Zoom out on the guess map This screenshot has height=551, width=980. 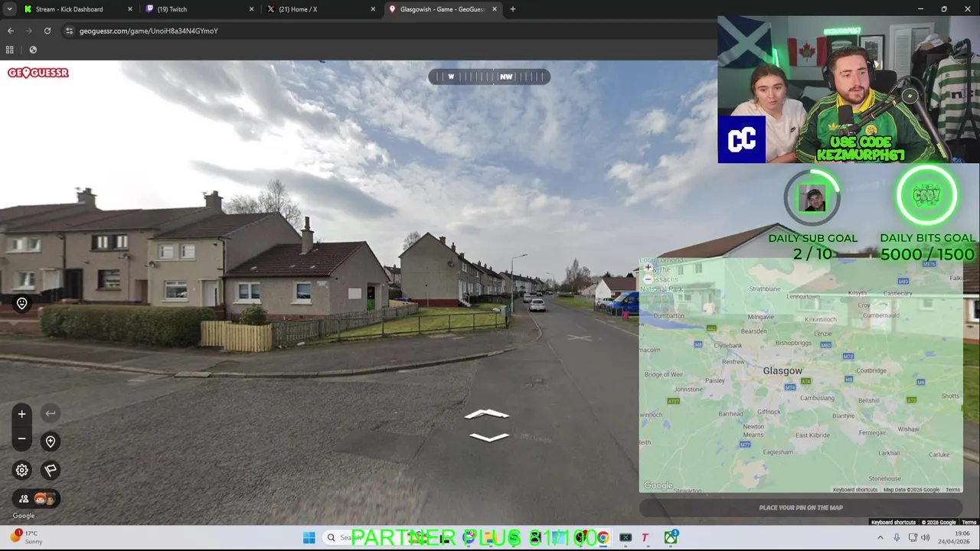(x=648, y=279)
